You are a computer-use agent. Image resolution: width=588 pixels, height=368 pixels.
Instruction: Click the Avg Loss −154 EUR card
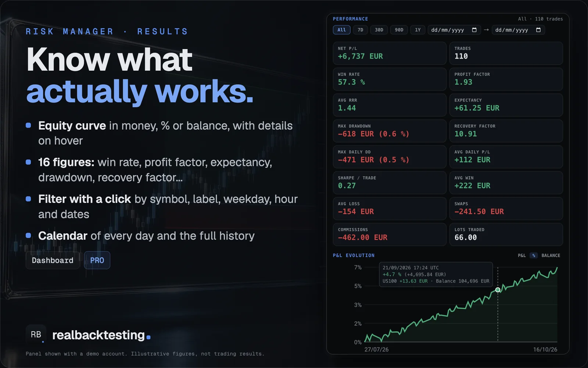tap(390, 209)
